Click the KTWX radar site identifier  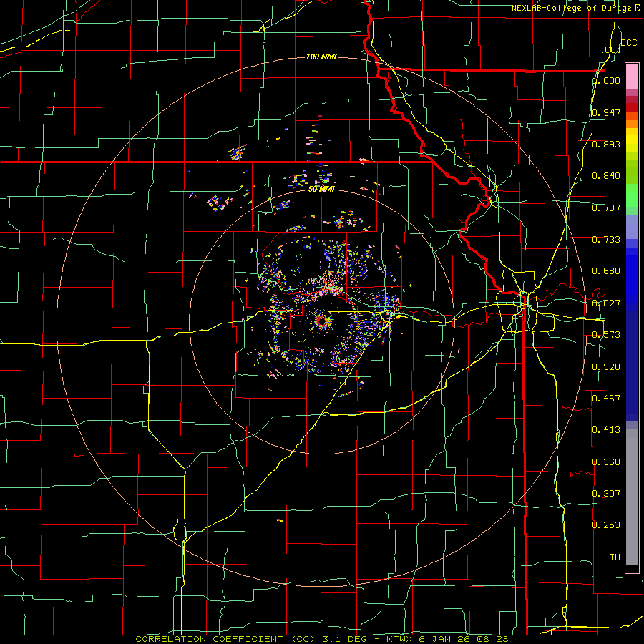coord(400,639)
